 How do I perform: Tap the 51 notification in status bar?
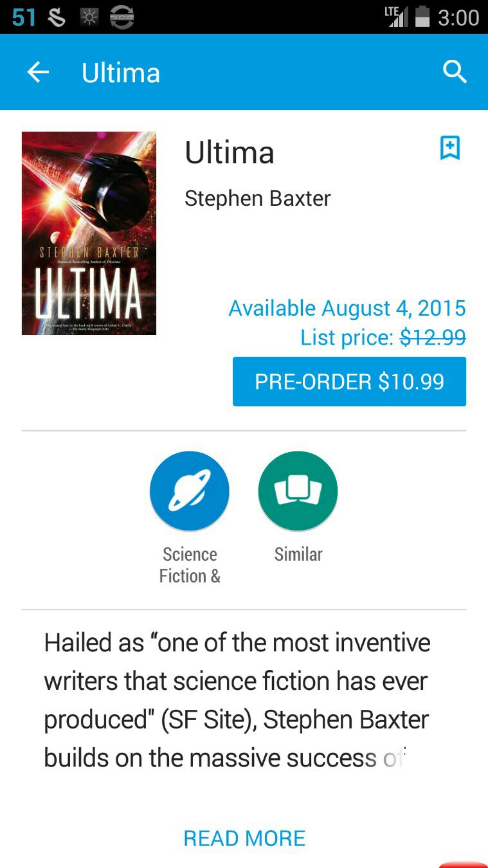click(24, 17)
